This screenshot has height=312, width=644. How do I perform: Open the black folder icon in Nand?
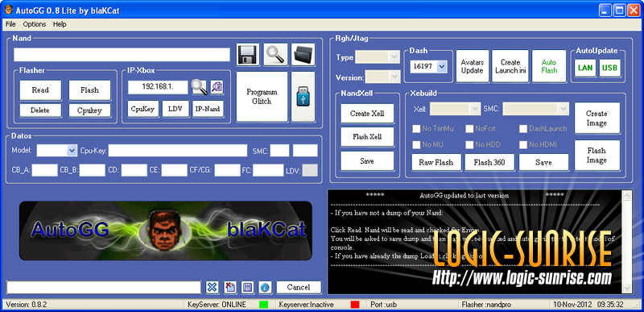(303, 55)
